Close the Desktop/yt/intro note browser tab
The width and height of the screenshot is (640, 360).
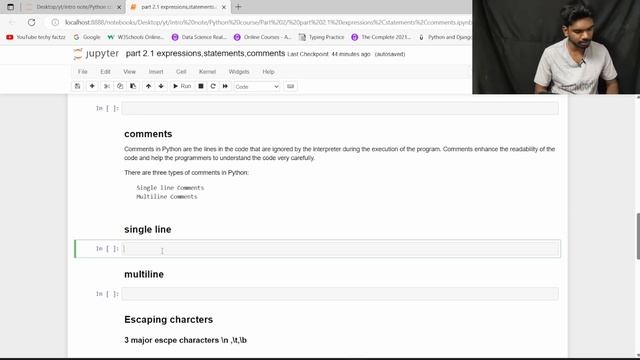(119, 7)
